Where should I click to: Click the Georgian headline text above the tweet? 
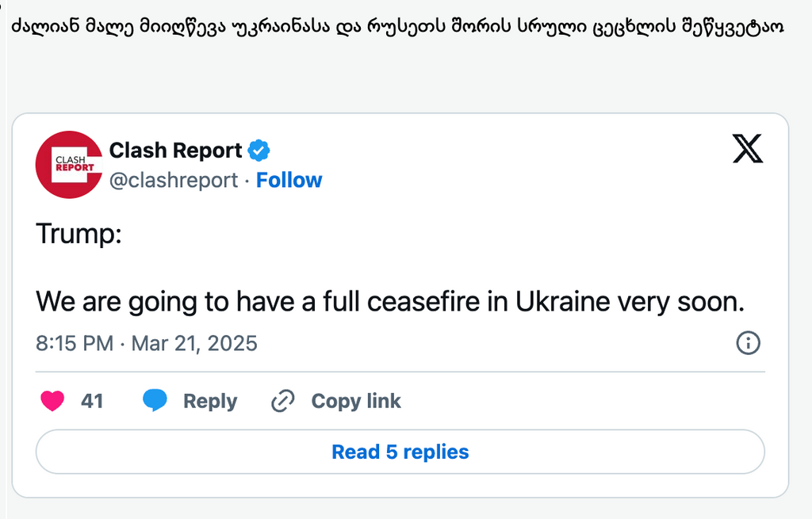tap(396, 26)
